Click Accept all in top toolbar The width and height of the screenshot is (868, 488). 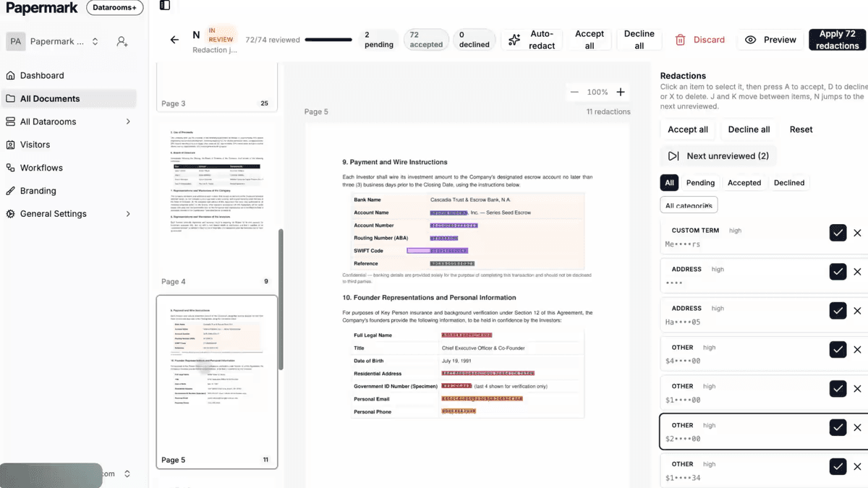(590, 40)
